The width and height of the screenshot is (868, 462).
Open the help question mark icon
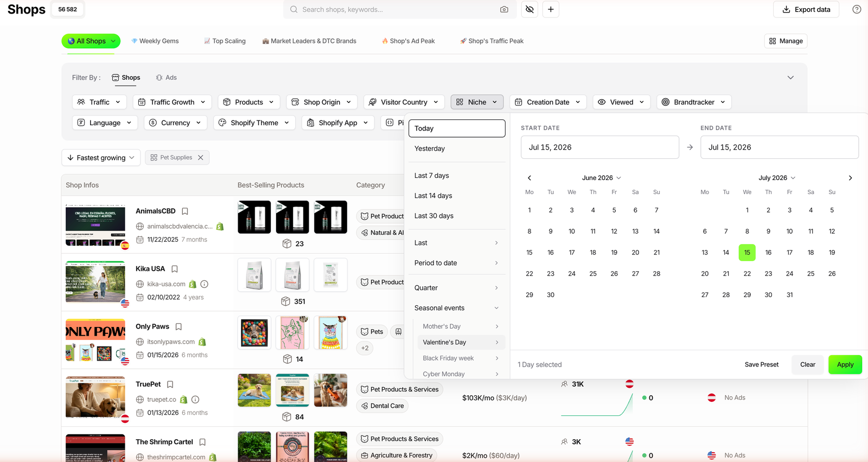[x=857, y=9]
